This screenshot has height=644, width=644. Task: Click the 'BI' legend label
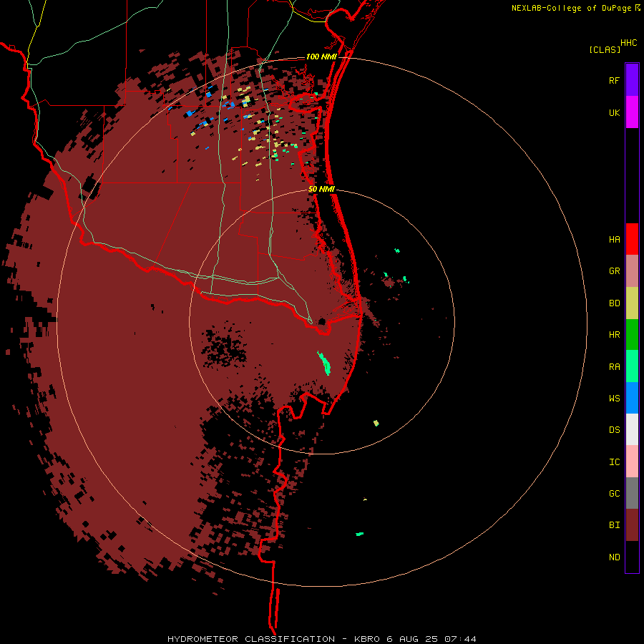614,525
